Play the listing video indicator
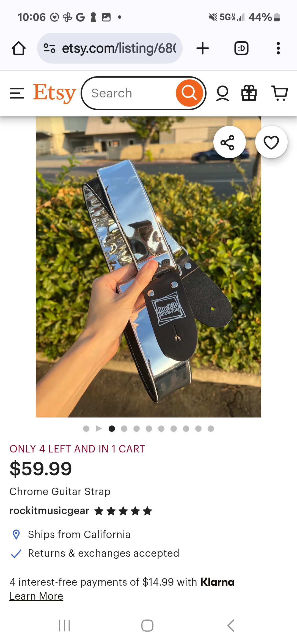The width and height of the screenshot is (297, 644). pos(99,429)
